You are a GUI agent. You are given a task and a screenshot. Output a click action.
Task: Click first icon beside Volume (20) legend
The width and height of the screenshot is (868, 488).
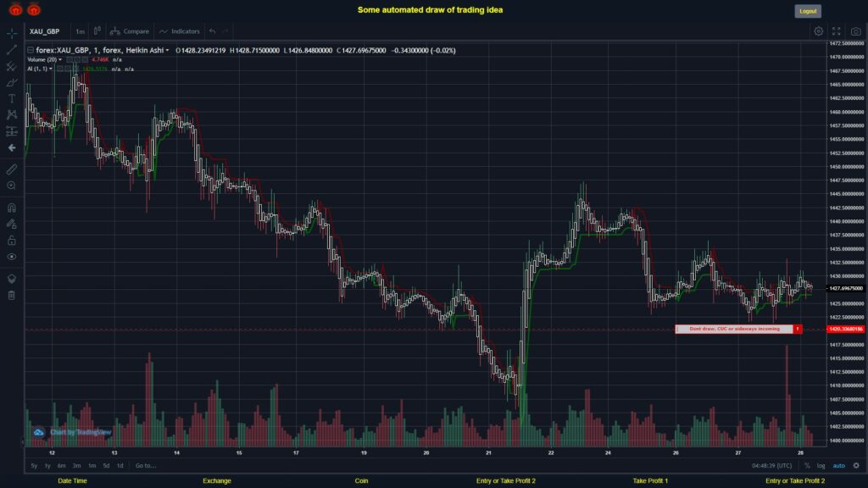(x=70, y=60)
